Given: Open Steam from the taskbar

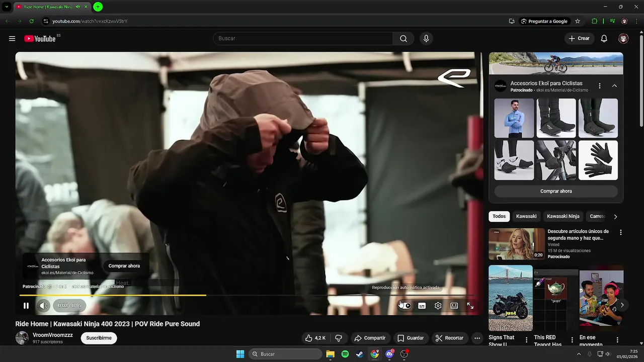Looking at the screenshot, I should point(360,354).
